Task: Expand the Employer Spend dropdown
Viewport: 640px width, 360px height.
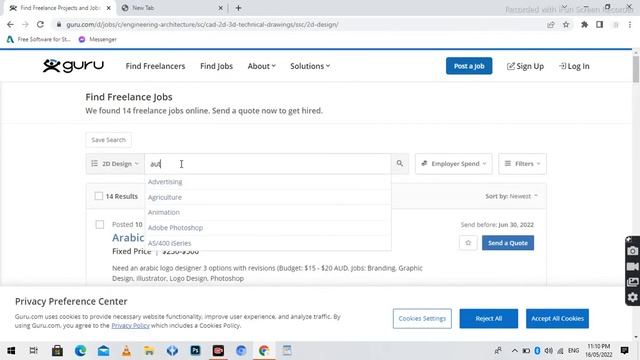Action: tap(453, 164)
